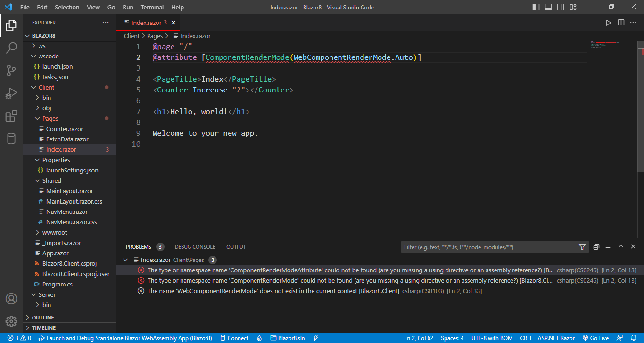
Task: Open editor More Actions ellipsis
Action: [633, 23]
